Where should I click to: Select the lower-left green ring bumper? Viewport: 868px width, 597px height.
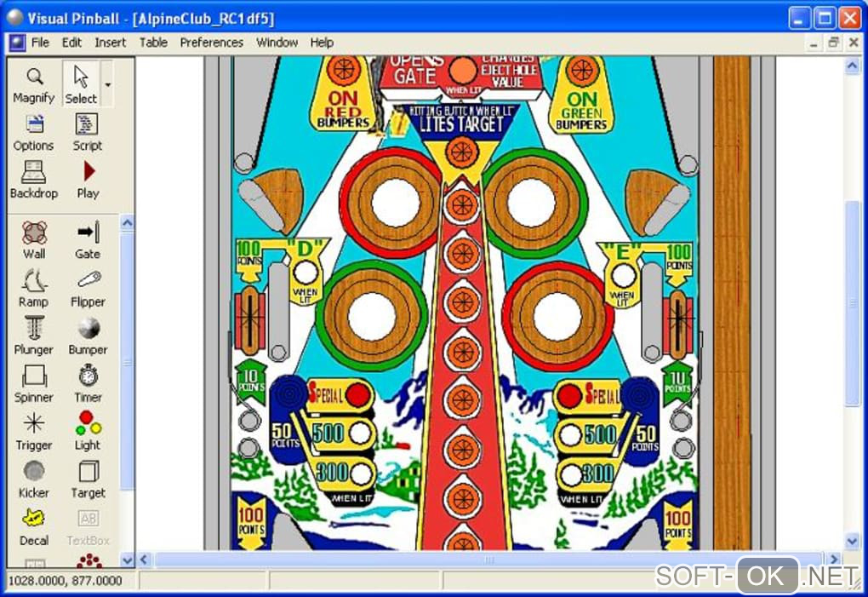pos(372,316)
